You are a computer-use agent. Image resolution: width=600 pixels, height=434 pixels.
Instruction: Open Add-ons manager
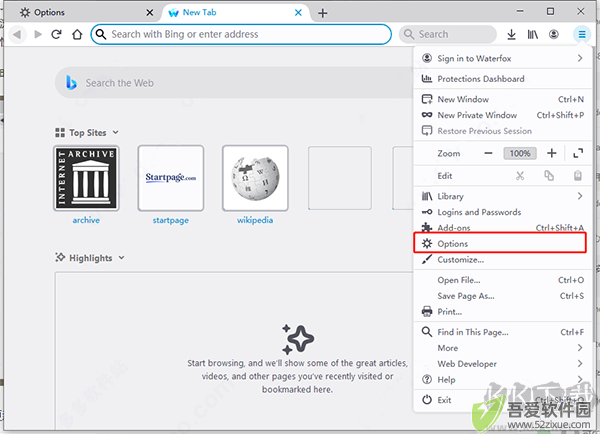502,228
